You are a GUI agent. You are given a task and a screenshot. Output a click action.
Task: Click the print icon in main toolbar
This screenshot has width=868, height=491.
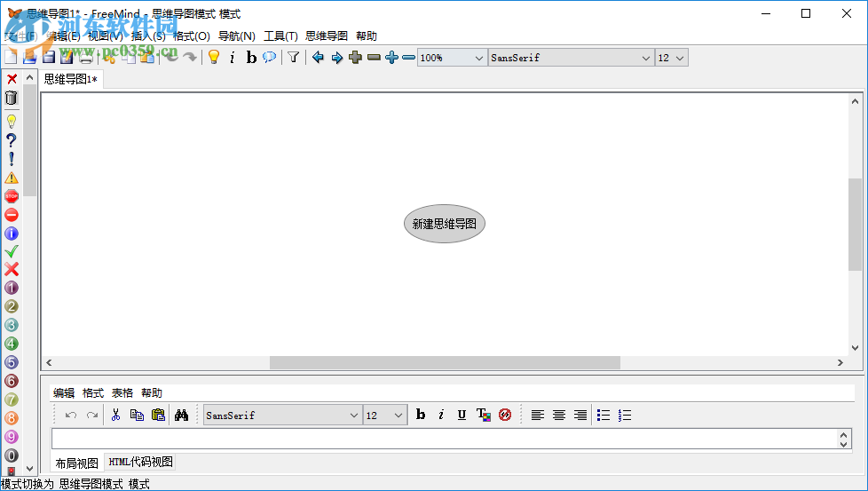click(x=86, y=57)
